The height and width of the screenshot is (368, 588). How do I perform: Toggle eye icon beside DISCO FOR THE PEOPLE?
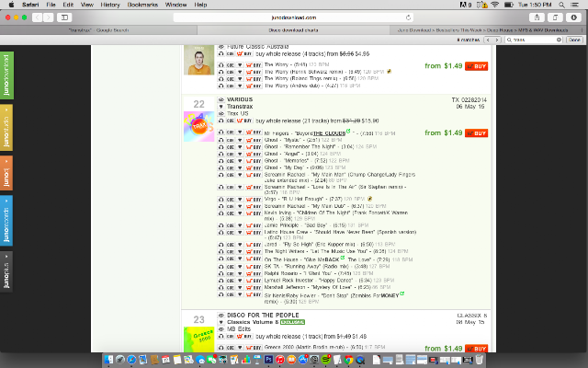(x=220, y=315)
